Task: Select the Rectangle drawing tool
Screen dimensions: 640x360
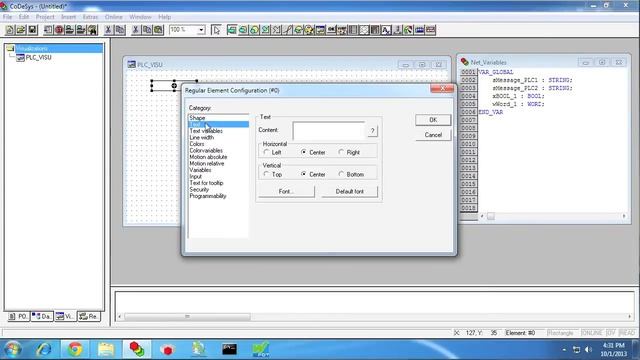Action: pyautogui.click(x=232, y=30)
